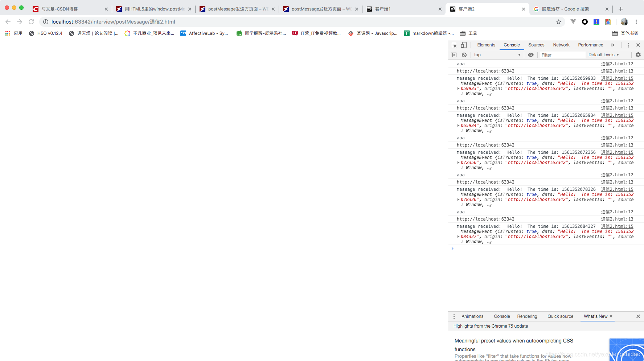
Task: Open the Quick source drawer tab
Action: coord(560,316)
